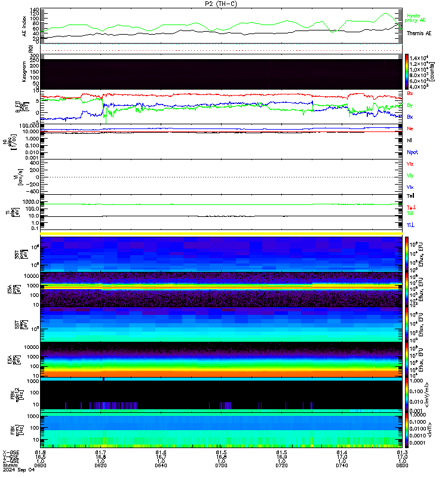Image resolution: width=448 pixels, height=478 pixels.
Task: Click the ESA elec [eV] axis label
Action: pyautogui.click(x=14, y=360)
